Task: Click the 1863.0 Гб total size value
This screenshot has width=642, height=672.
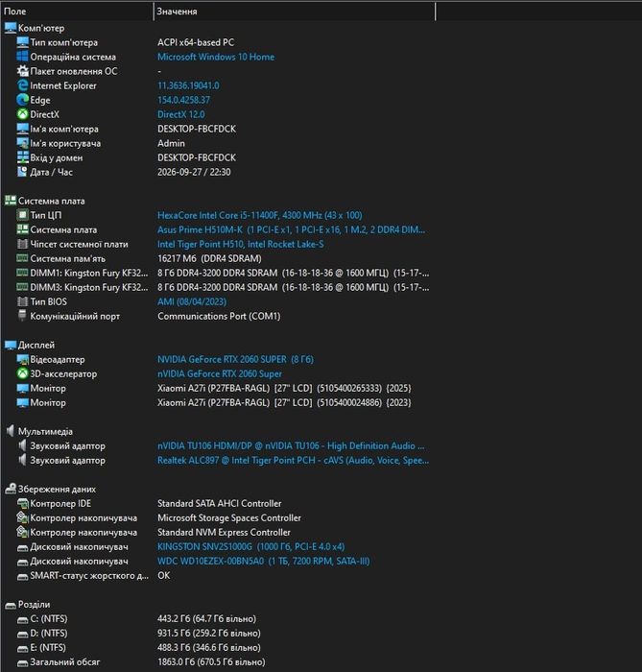Action: [211, 661]
